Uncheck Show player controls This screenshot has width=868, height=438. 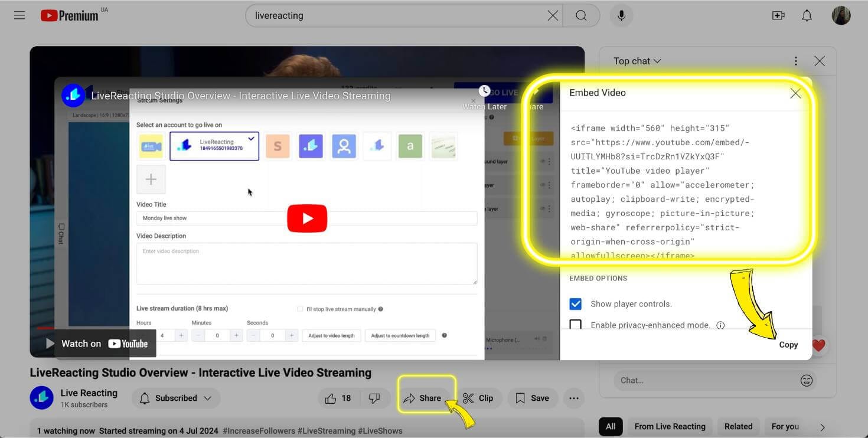(x=576, y=303)
